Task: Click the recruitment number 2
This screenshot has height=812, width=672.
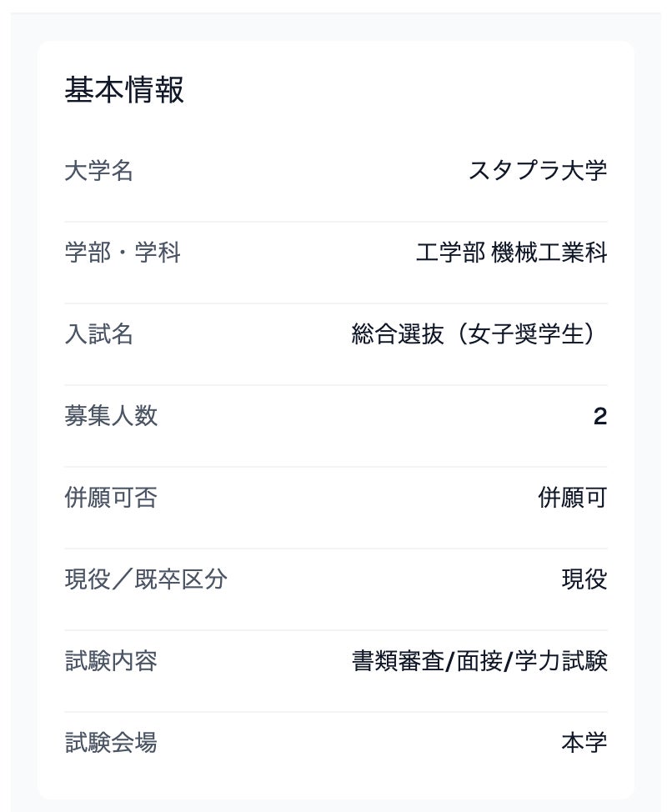Action: point(600,416)
